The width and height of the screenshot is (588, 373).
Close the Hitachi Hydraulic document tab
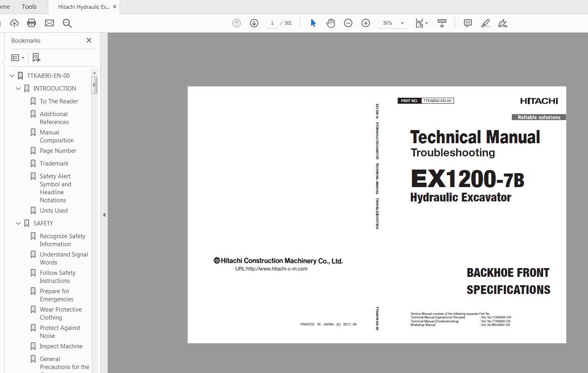[x=115, y=7]
